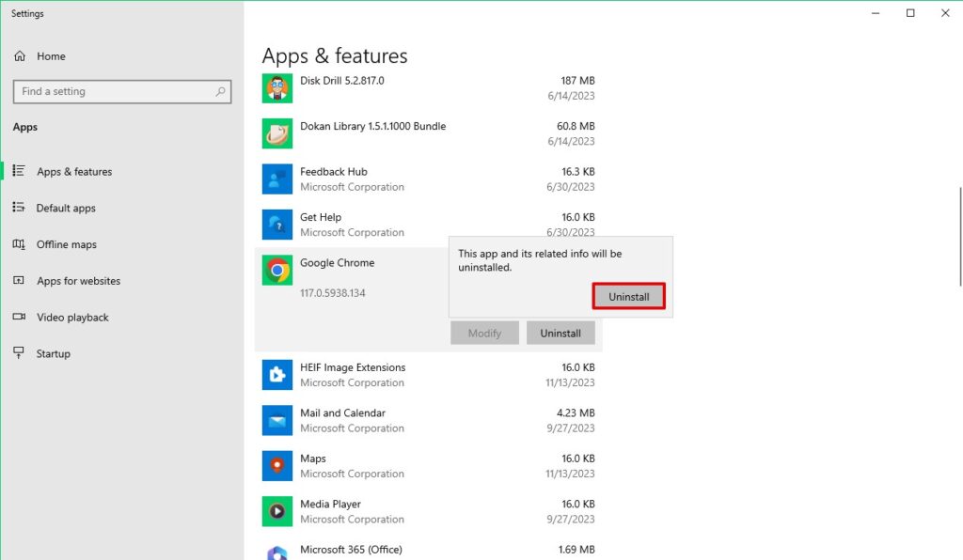Click the Media Player icon

click(276, 511)
